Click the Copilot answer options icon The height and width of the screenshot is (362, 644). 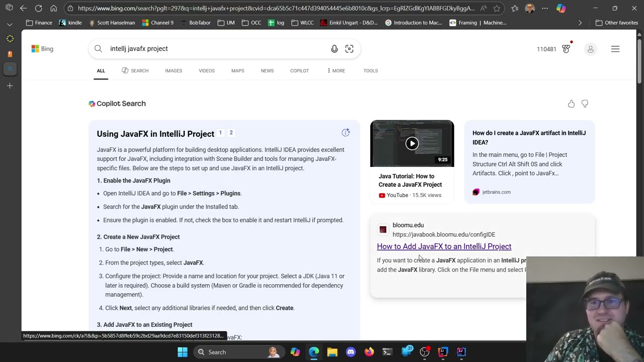346,133
